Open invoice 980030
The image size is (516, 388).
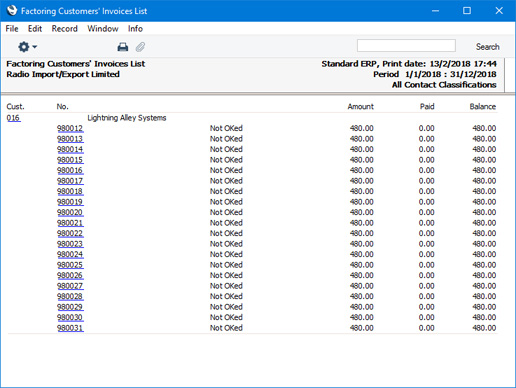tap(70, 317)
